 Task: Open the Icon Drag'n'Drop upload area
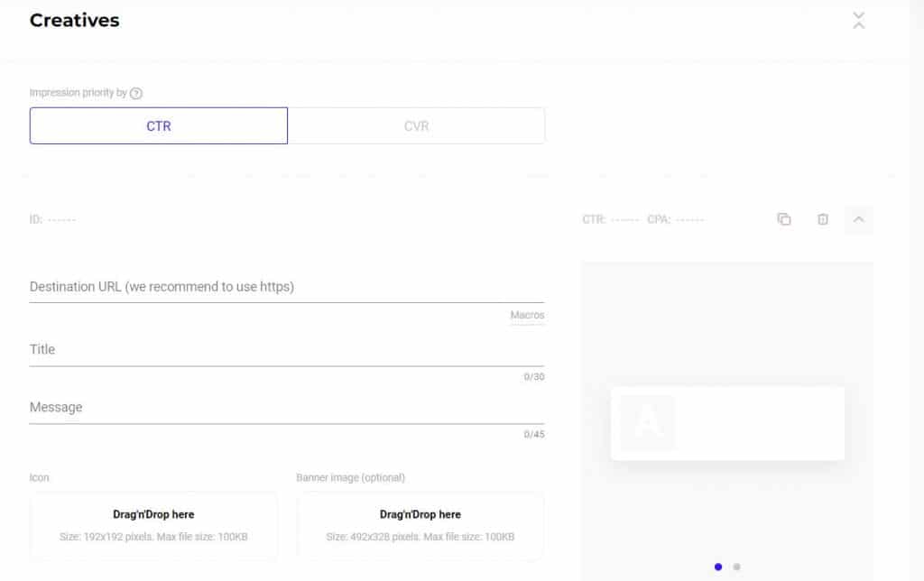[153, 526]
